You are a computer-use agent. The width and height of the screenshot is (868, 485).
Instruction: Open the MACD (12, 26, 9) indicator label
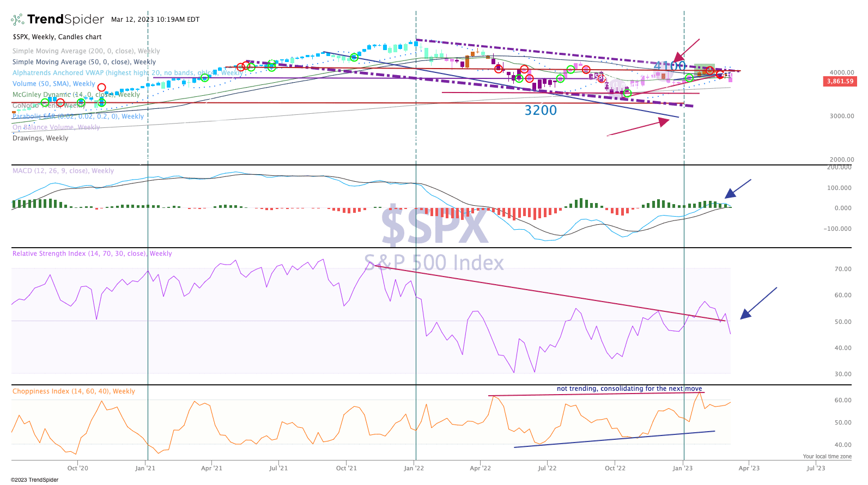(63, 171)
